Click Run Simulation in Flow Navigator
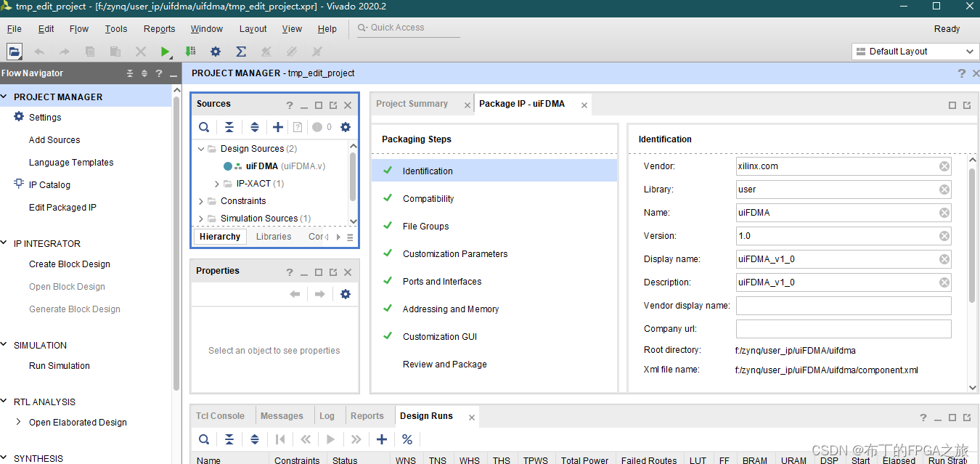The height and width of the screenshot is (464, 980). click(x=60, y=366)
